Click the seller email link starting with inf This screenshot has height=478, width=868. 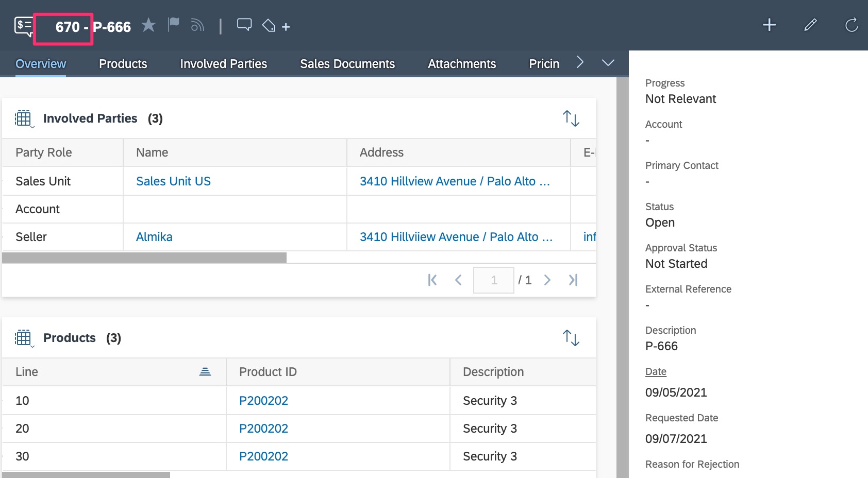(589, 237)
